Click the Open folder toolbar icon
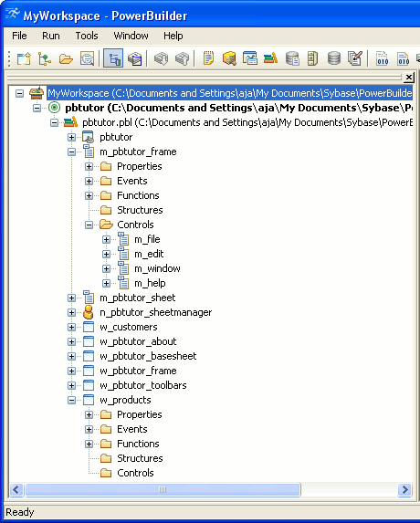This screenshot has width=420, height=523. (66, 59)
